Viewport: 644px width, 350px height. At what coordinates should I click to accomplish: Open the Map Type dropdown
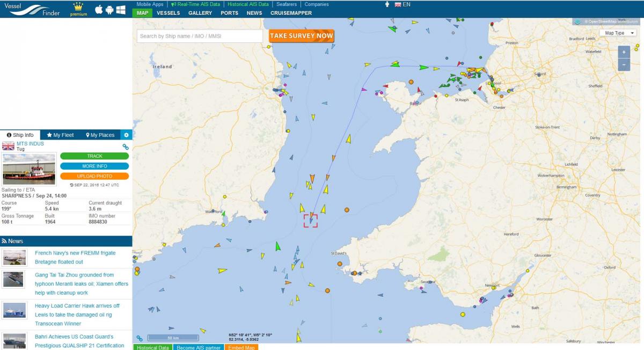pyautogui.click(x=619, y=33)
